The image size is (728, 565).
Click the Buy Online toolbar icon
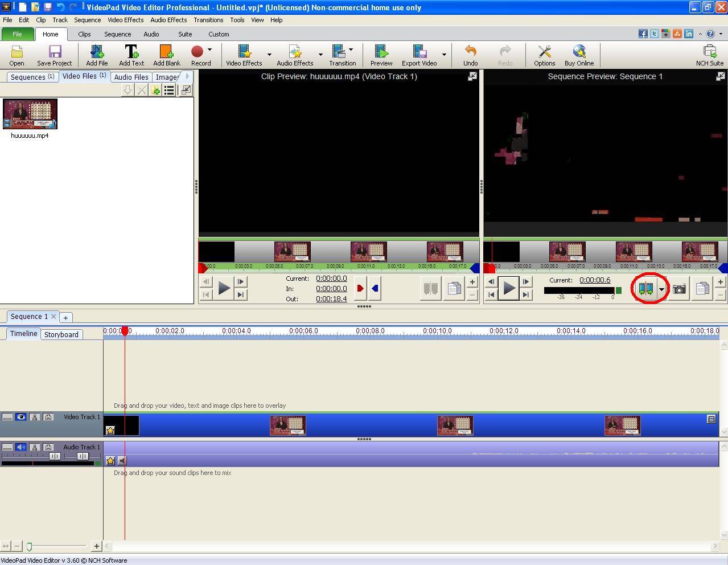pyautogui.click(x=579, y=52)
